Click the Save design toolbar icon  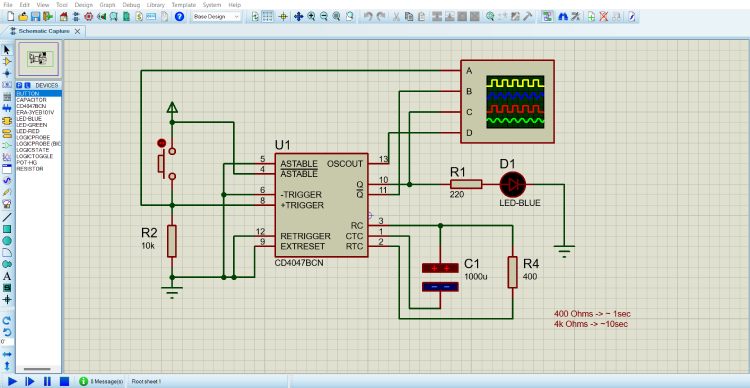point(35,16)
